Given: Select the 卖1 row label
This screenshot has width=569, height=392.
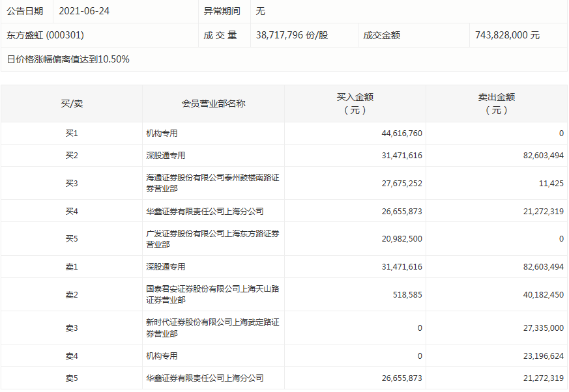Looking at the screenshot, I should (72, 267).
